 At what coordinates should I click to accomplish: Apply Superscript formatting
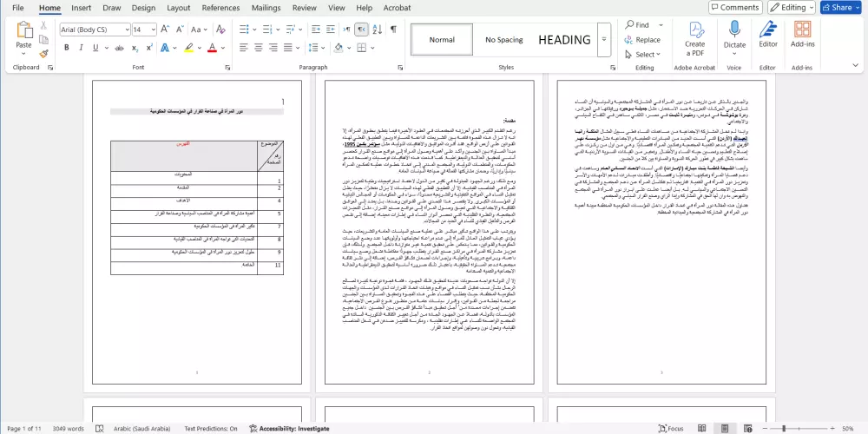[149, 48]
